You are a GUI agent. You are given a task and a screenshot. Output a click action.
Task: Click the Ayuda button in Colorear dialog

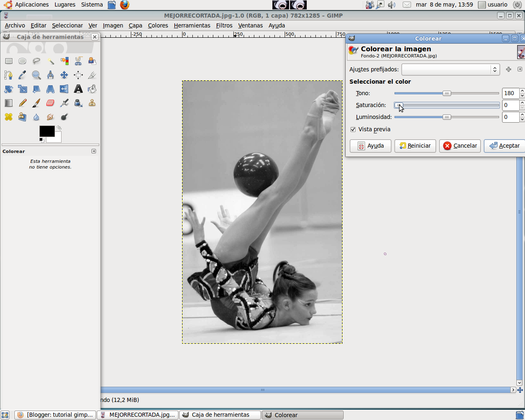pos(370,146)
